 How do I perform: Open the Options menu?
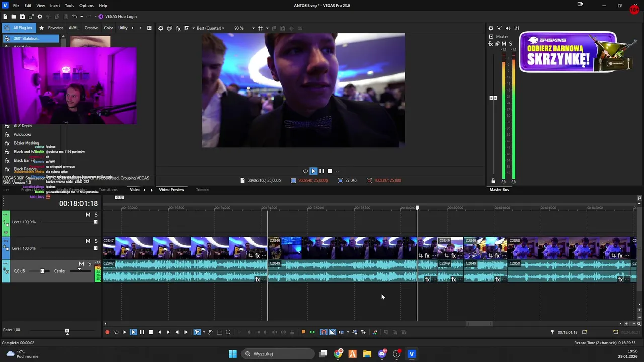pyautogui.click(x=87, y=5)
